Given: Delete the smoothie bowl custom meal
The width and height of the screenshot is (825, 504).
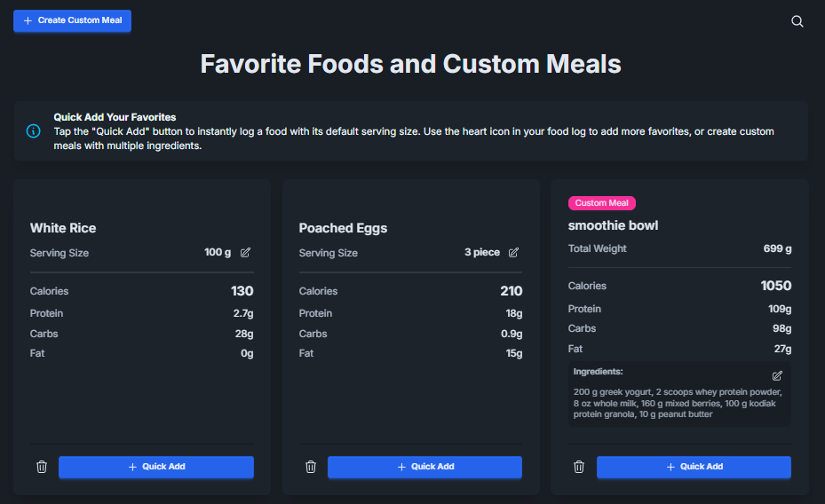Looking at the screenshot, I should click(x=579, y=467).
